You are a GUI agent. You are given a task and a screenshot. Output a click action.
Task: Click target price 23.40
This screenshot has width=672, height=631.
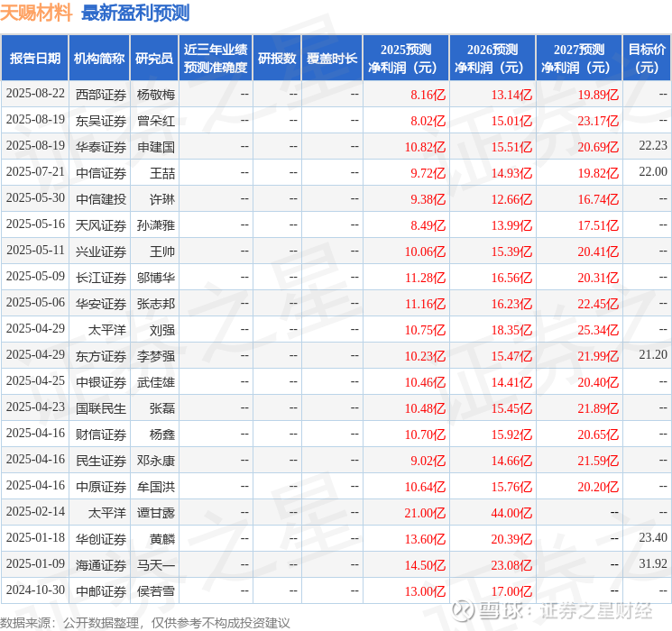tap(653, 537)
